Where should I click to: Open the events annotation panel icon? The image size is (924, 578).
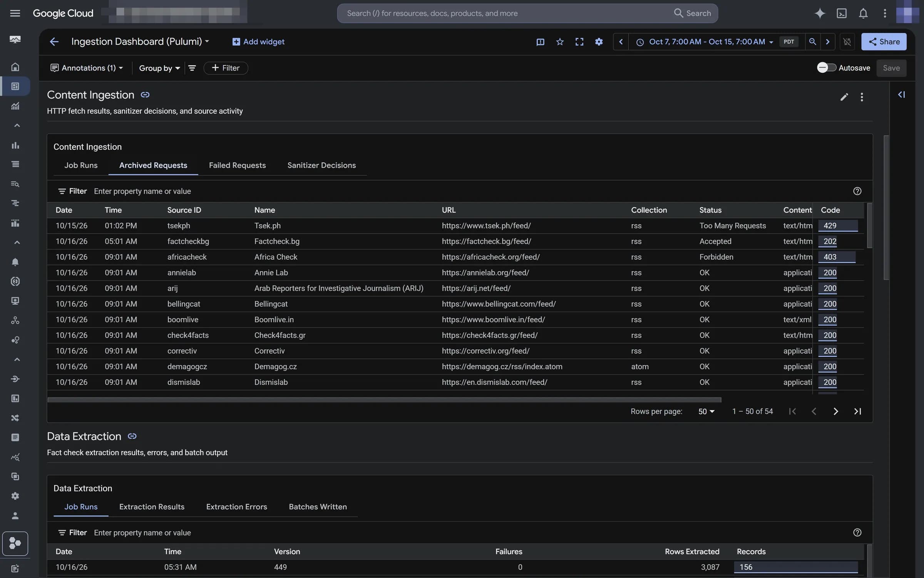point(540,42)
